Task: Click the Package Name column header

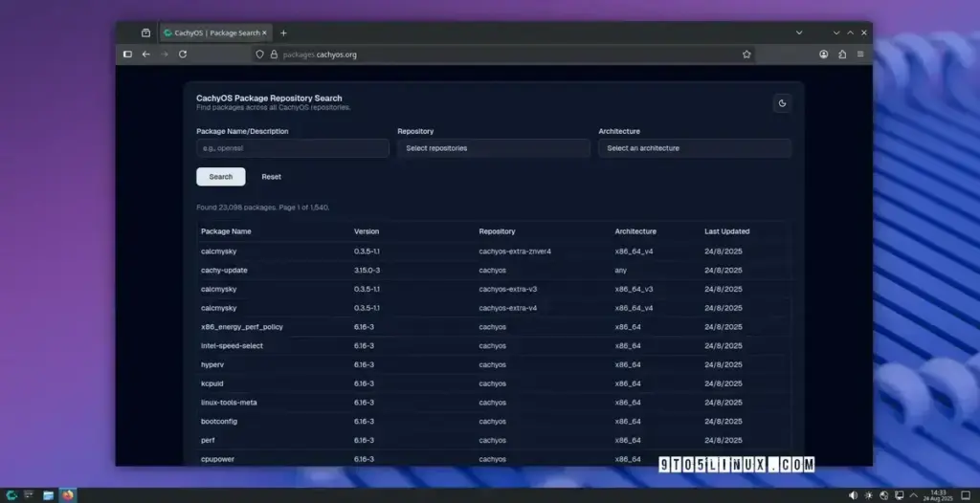Action: [226, 231]
